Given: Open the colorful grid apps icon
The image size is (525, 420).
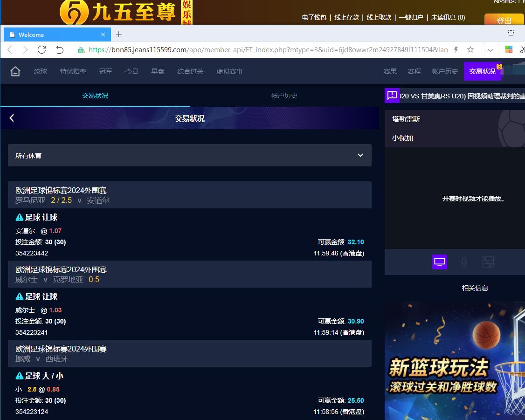Looking at the screenshot, I should pos(509,49).
